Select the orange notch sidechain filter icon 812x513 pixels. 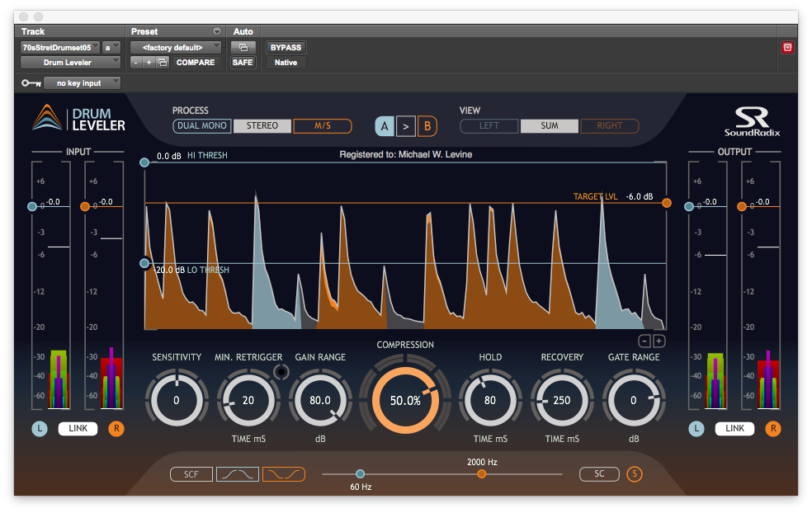click(283, 474)
